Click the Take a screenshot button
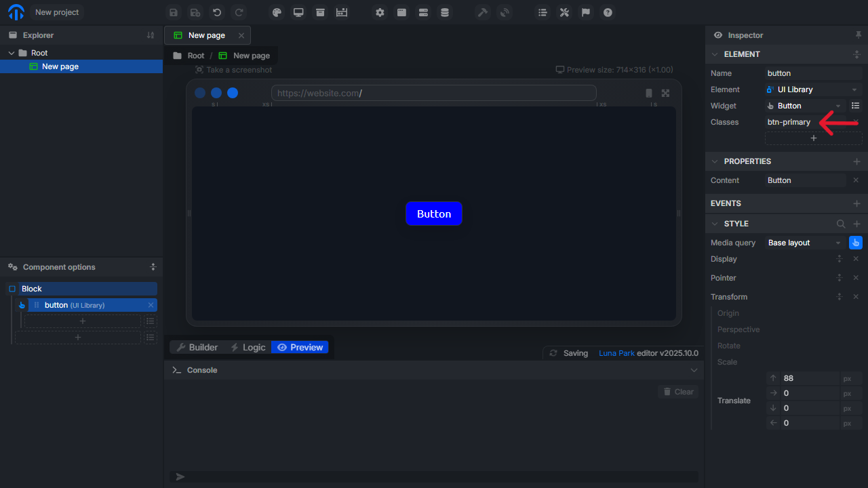 pos(233,69)
